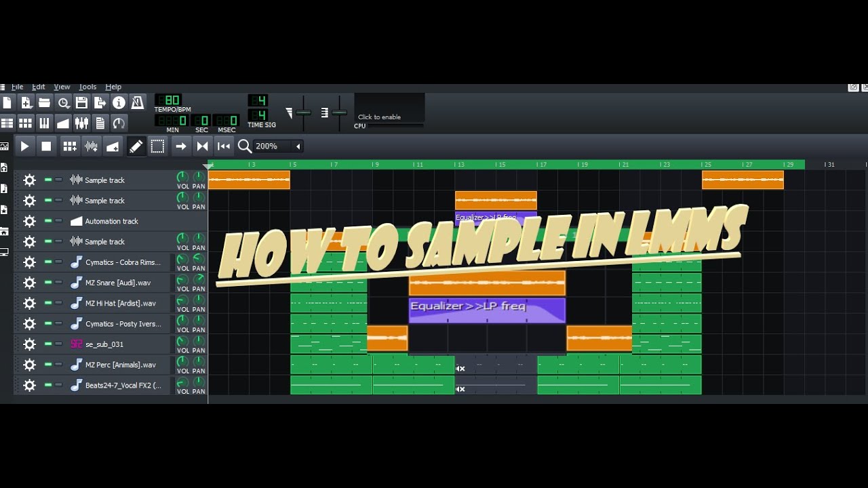Click the master pitch slider
This screenshot has height=488, width=868.
pyautogui.click(x=340, y=112)
